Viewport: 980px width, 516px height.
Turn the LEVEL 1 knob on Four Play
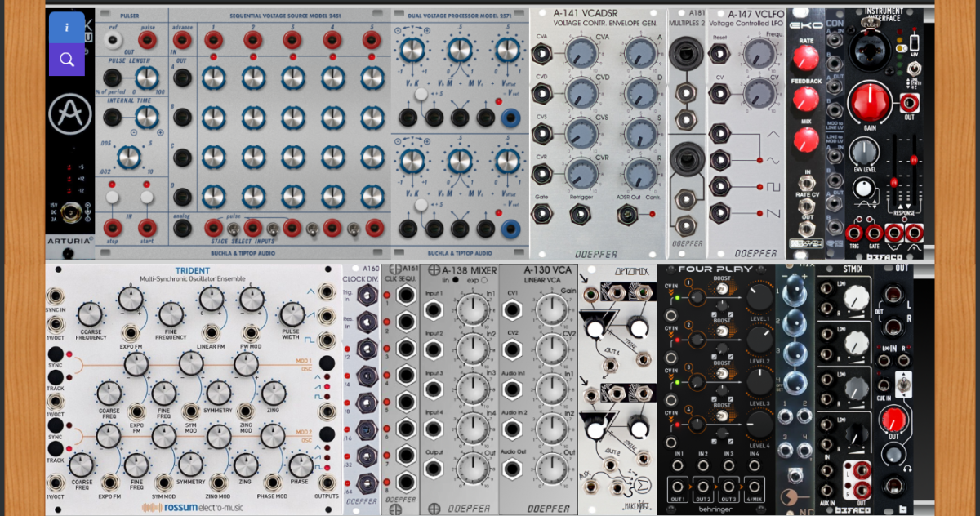click(x=759, y=297)
